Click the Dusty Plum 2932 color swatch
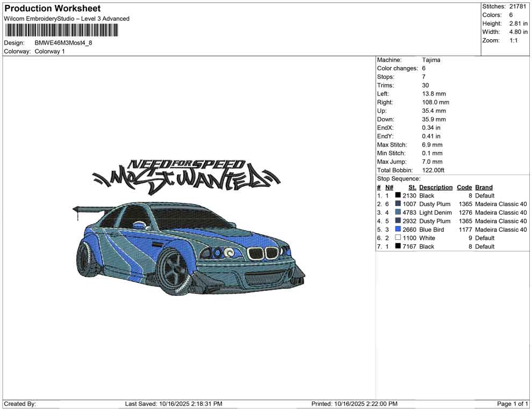532x409 pixels. [x=398, y=221]
